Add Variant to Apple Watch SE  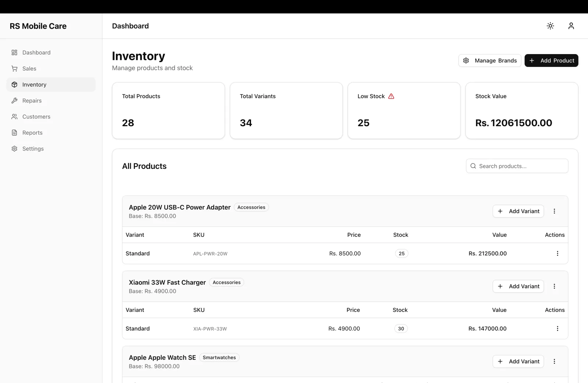tap(518, 361)
